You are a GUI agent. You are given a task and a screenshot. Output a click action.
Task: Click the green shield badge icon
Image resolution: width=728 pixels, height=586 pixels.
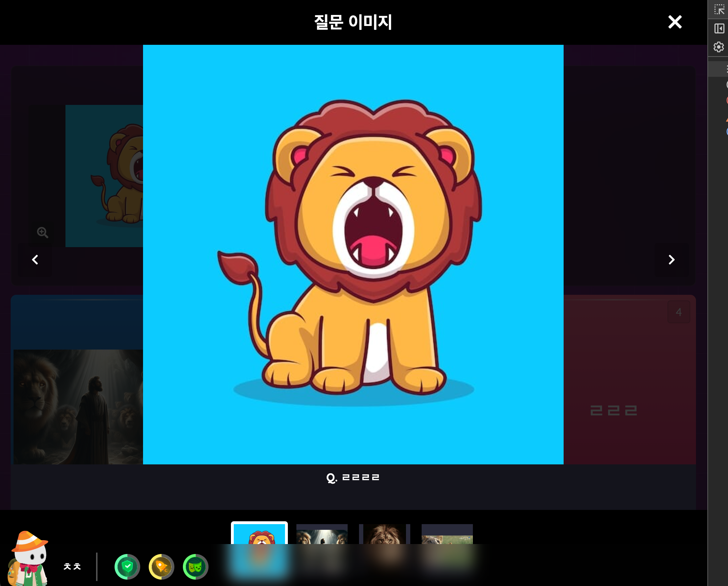click(127, 566)
